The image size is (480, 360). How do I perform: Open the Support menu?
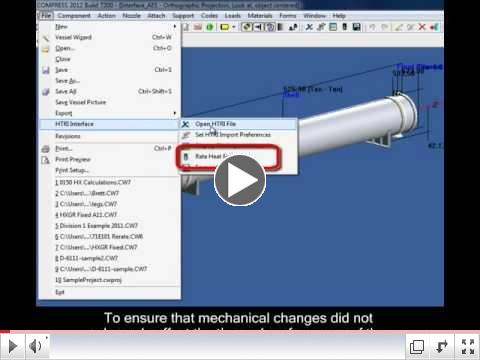click(183, 16)
